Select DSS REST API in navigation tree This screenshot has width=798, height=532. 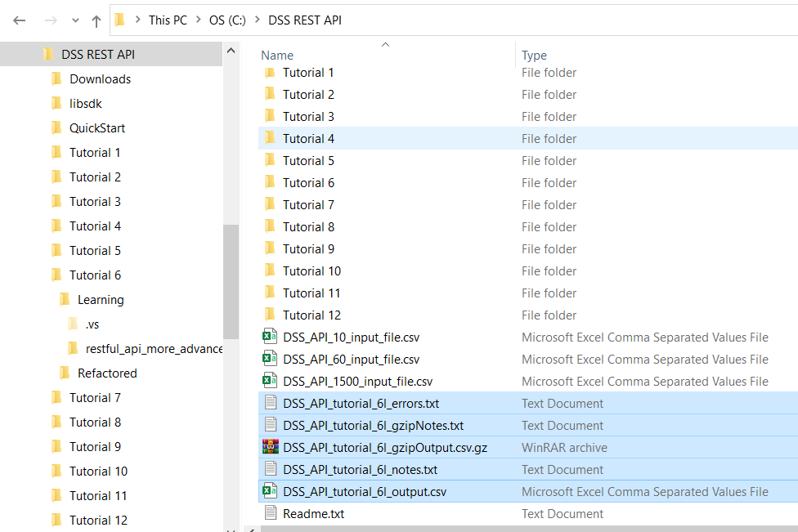click(x=98, y=55)
